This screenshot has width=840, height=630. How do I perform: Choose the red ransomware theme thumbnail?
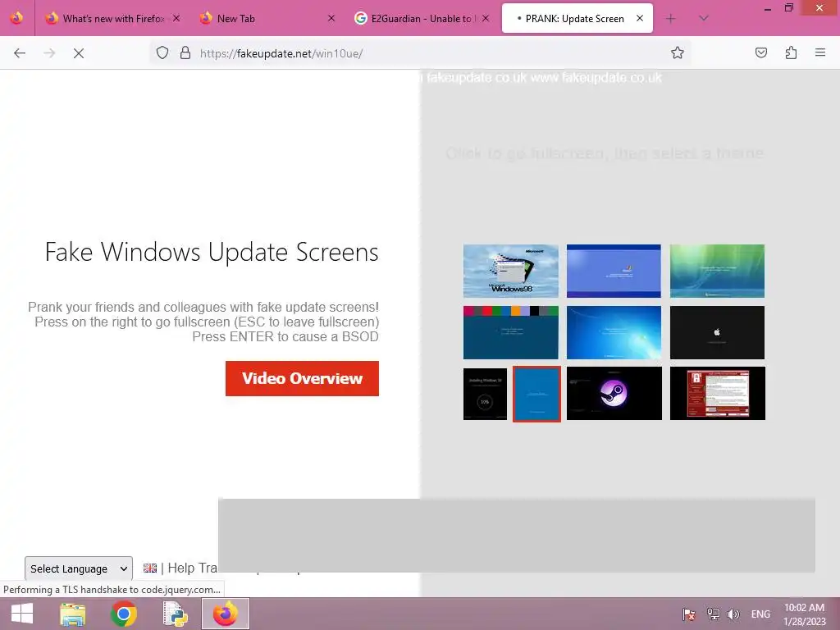pos(718,393)
